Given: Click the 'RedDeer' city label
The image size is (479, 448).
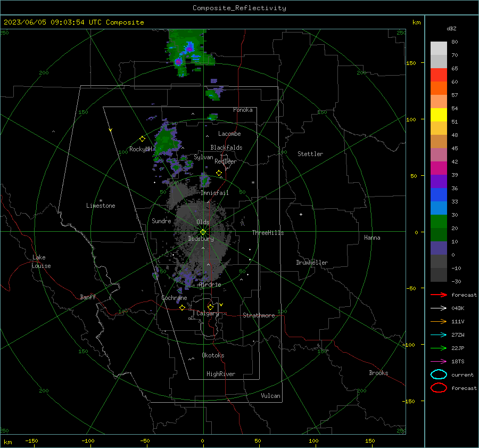Looking at the screenshot, I should pos(226,161).
